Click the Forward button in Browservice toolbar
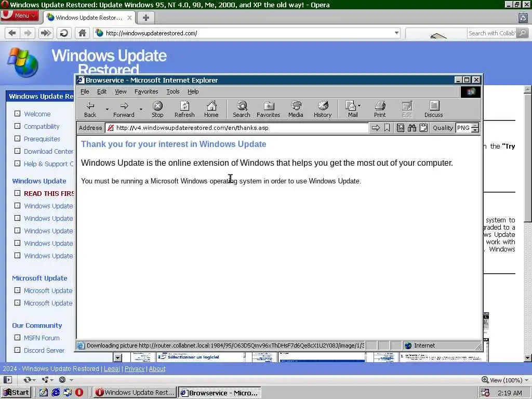The height and width of the screenshot is (399, 532). click(124, 109)
